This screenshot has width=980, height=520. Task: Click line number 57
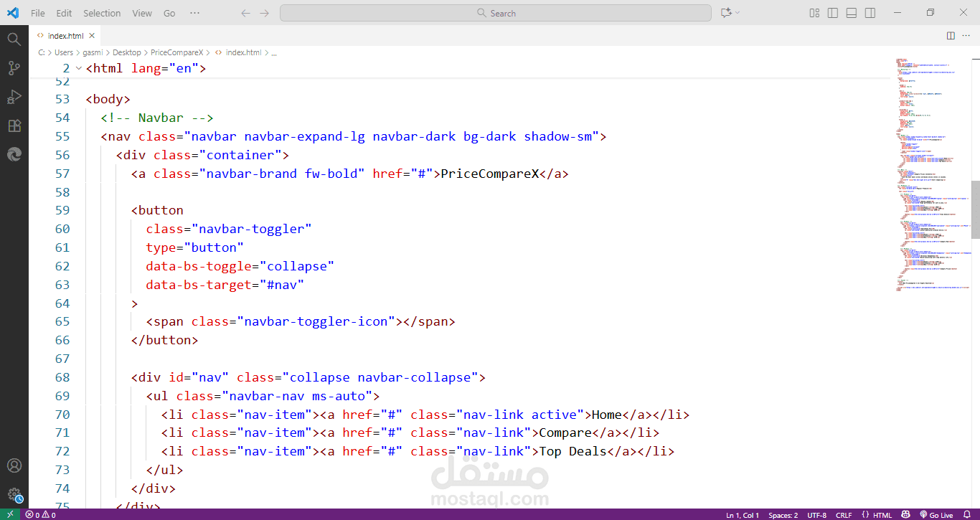62,174
